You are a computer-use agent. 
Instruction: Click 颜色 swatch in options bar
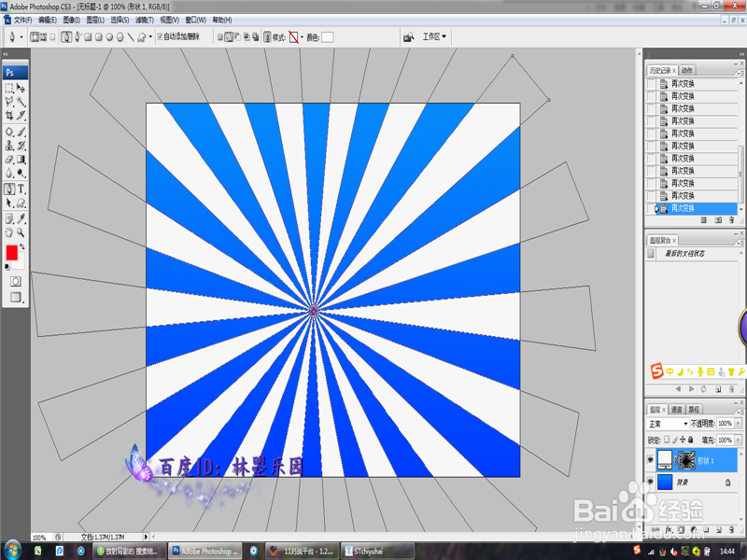pos(328,37)
